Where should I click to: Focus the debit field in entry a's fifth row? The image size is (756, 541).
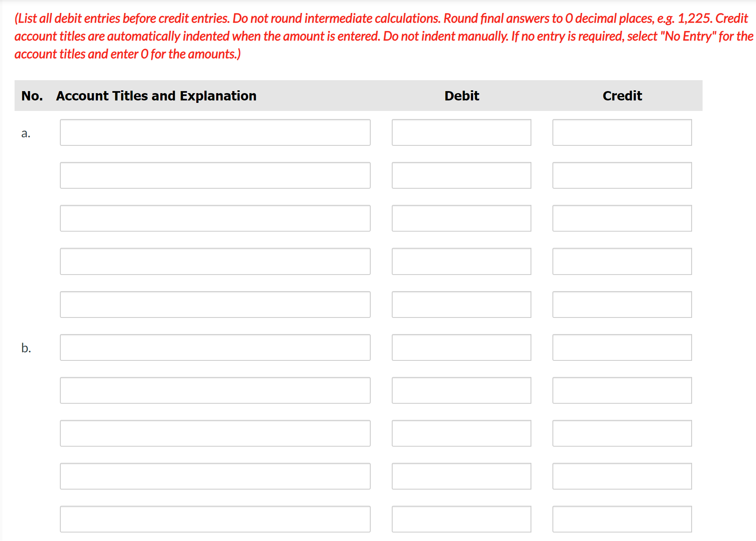(461, 305)
